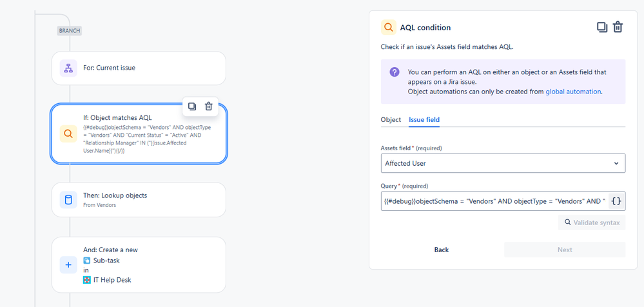Duplicate the AQL condition from panel header
Image resolution: width=644 pixels, height=307 pixels.
(x=602, y=28)
